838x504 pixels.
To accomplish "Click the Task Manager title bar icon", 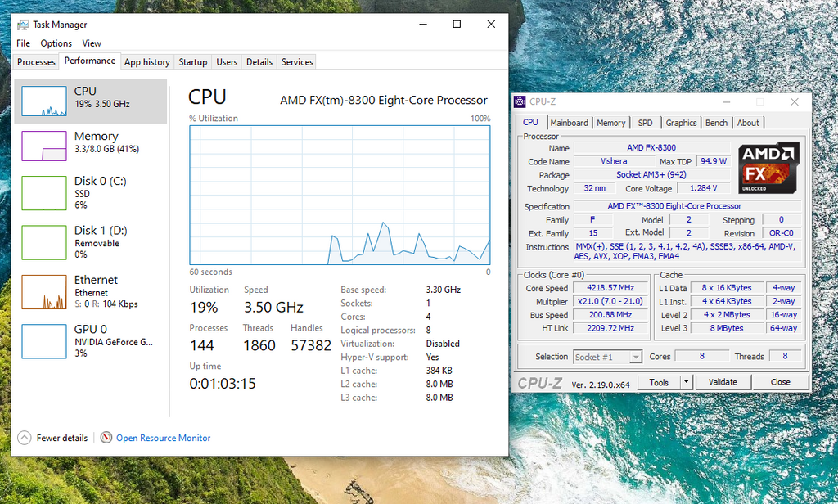I will tap(23, 25).
